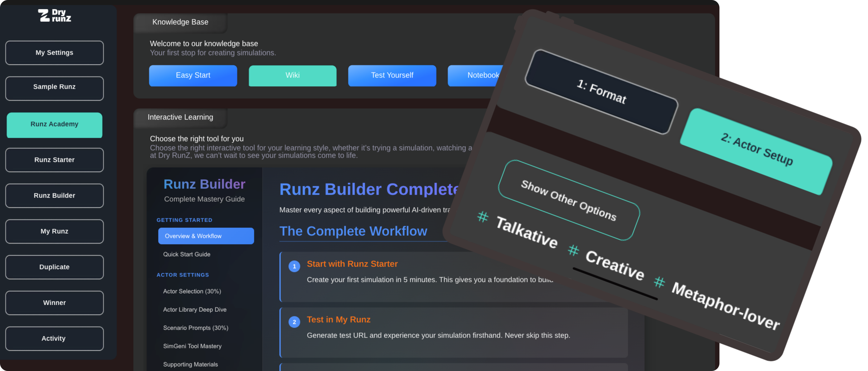Open the Wiki section
The width and height of the screenshot is (868, 371).
pos(292,75)
